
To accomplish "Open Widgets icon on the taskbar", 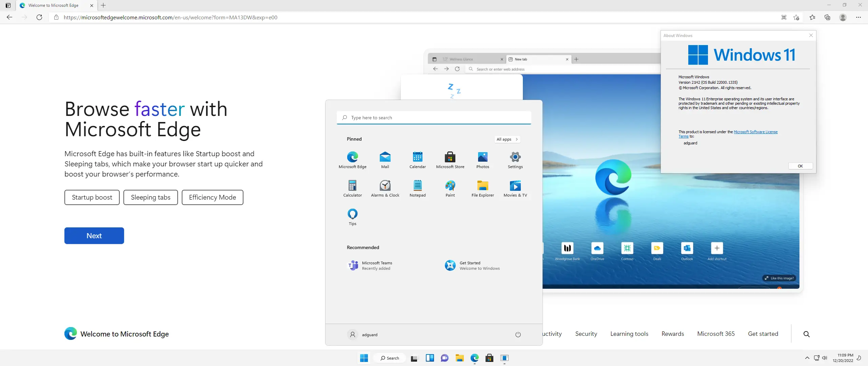I will coord(430,358).
